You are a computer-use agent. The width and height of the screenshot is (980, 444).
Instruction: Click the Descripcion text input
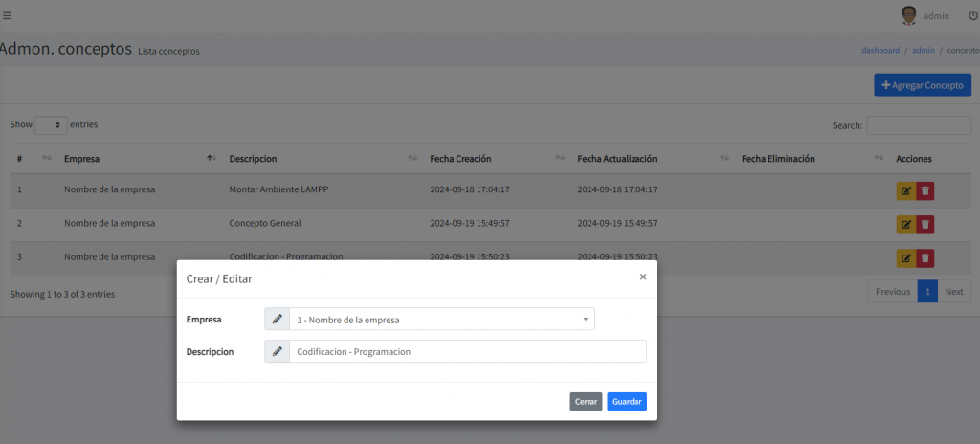(467, 351)
